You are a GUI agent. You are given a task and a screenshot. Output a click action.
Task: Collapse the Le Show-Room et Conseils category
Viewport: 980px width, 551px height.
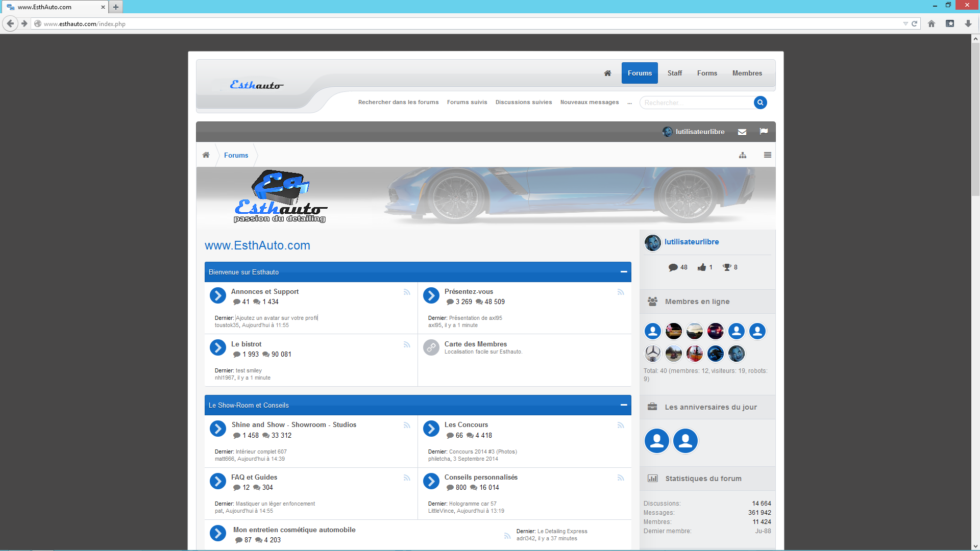[x=624, y=405]
